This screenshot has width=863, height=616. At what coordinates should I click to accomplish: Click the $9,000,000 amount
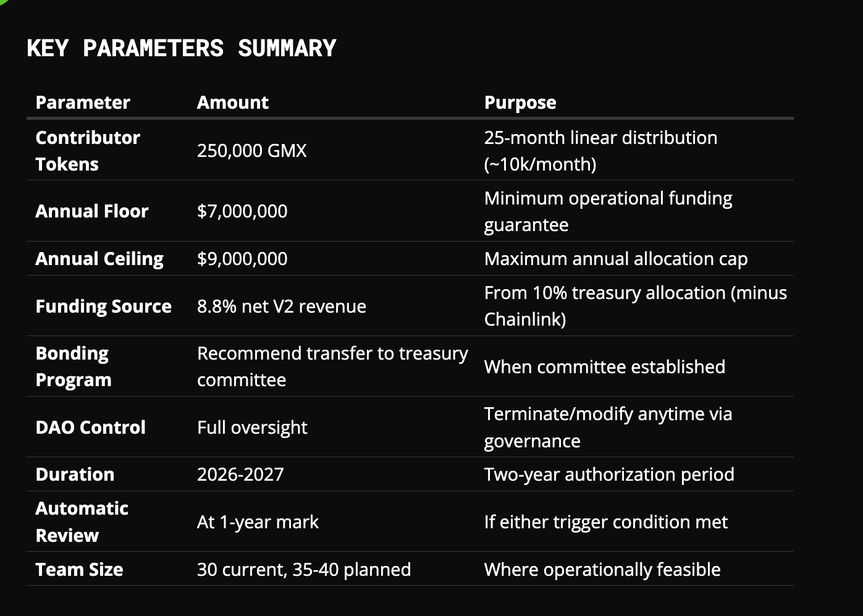242,259
